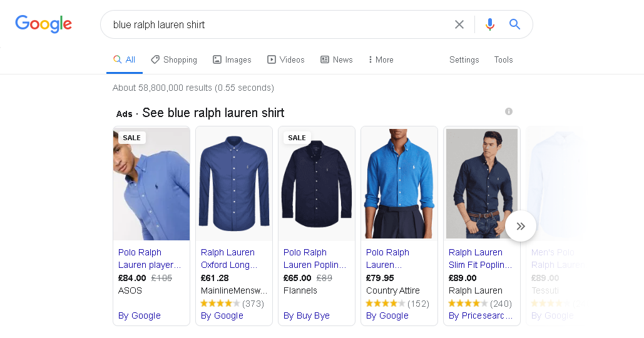
Task: Show next ads with the double-arrow button
Action: (x=521, y=226)
